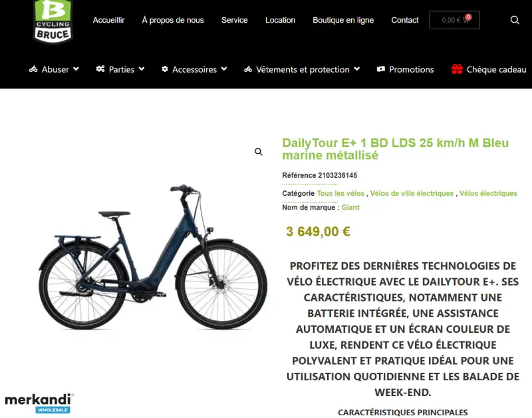This screenshot has width=532, height=418.
Task: Click the bicycle icon beside Abuser
Action: [x=33, y=69]
